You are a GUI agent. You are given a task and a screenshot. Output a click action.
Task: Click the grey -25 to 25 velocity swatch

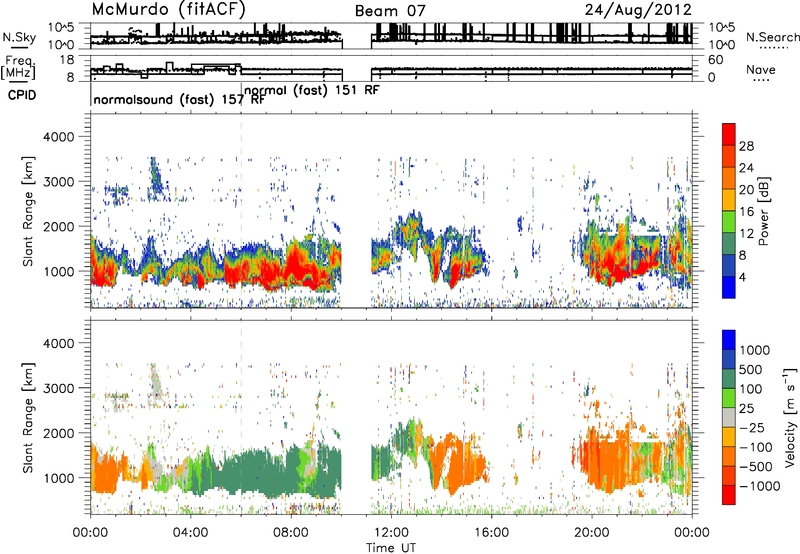pos(729,417)
